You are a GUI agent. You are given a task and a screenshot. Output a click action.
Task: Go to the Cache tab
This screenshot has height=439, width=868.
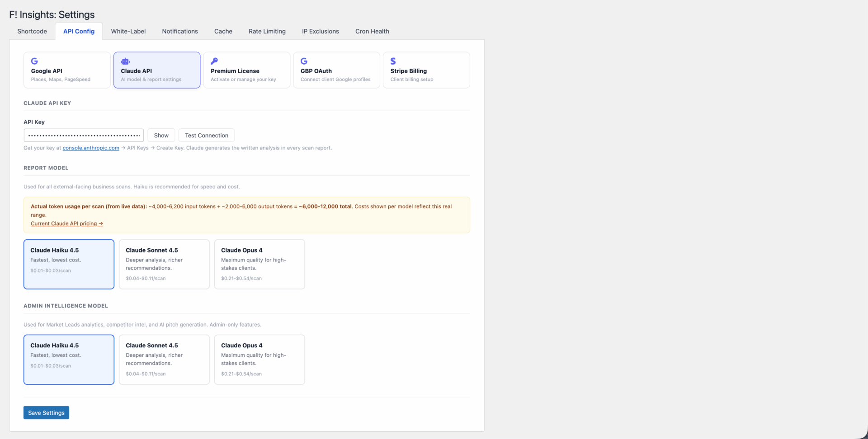223,31
